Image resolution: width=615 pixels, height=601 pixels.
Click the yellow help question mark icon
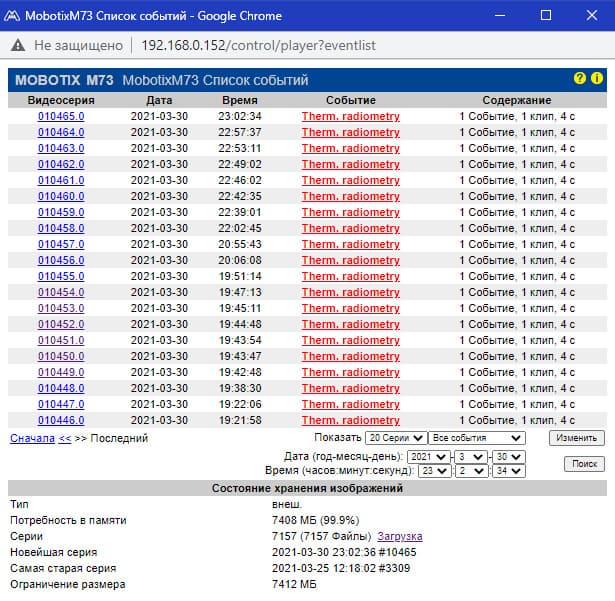tap(579, 79)
